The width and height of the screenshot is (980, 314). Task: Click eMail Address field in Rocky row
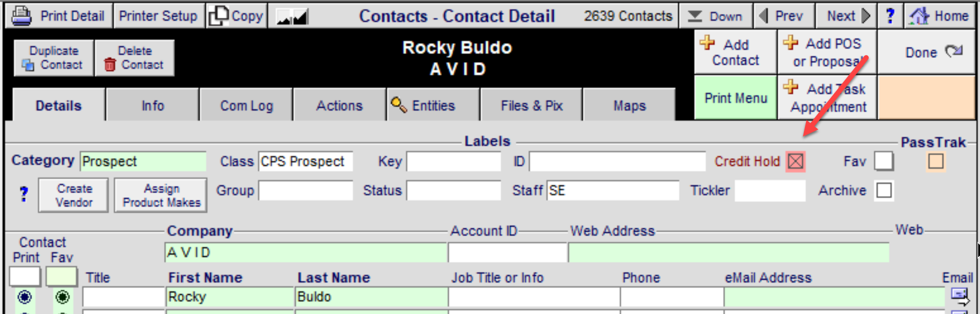[834, 297]
